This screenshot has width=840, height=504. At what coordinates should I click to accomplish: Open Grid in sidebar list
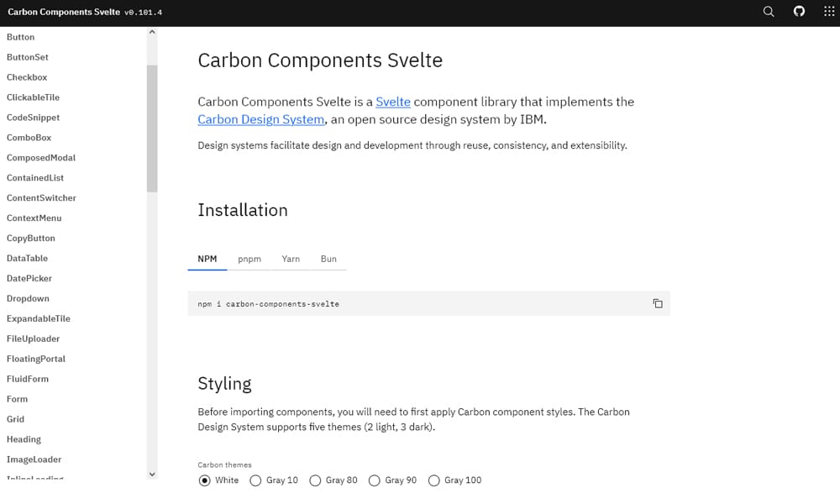[x=15, y=419]
